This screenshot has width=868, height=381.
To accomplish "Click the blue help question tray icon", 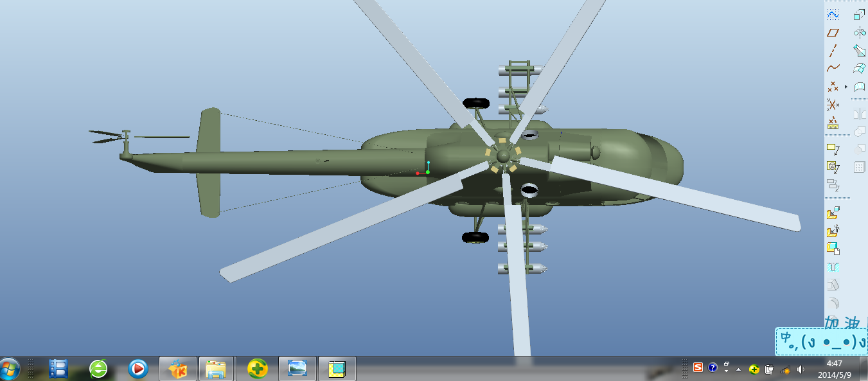I will (x=713, y=368).
